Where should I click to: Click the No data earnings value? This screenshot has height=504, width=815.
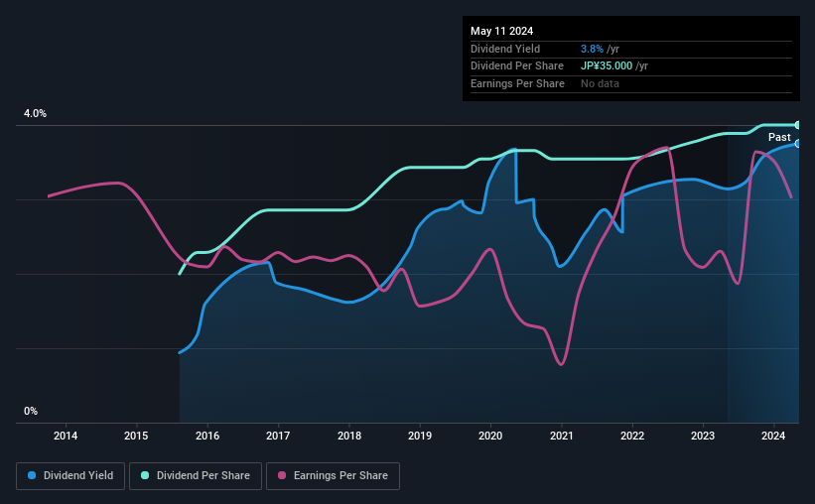tap(600, 83)
